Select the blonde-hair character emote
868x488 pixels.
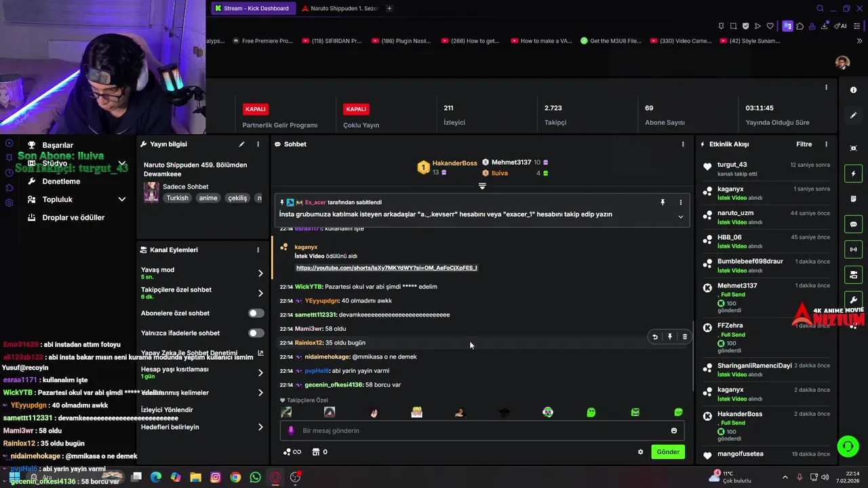(416, 412)
